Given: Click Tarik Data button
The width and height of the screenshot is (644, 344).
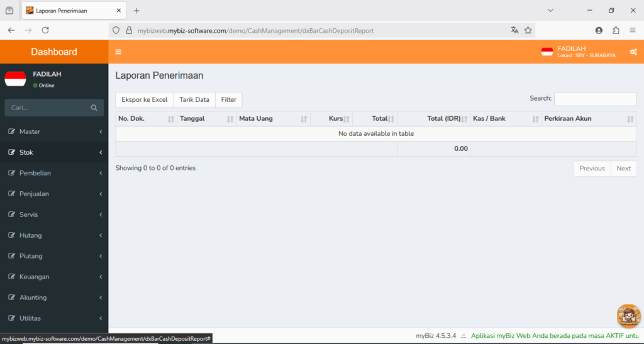Looking at the screenshot, I should point(194,100).
